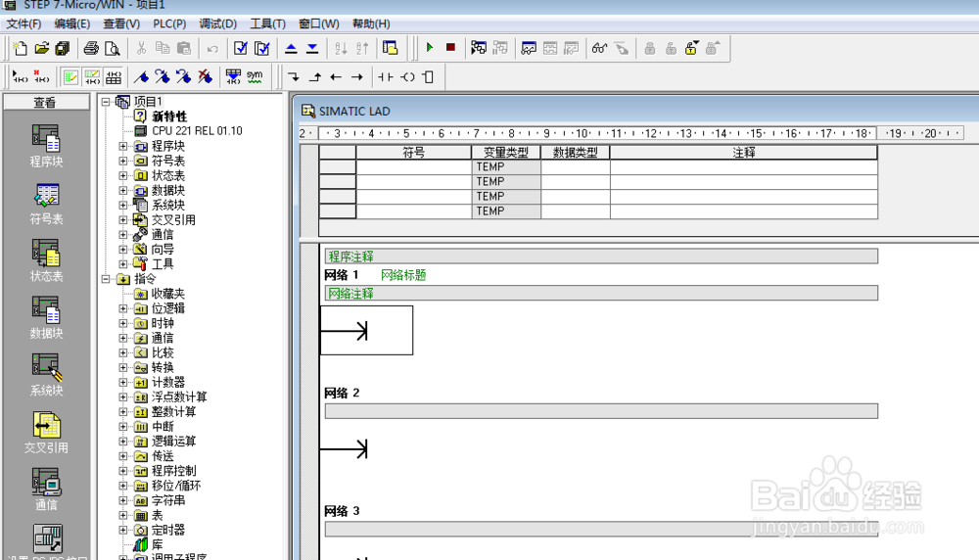Click the Upload blue up-arrow icon
Image resolution: width=979 pixels, height=560 pixels.
point(291,48)
